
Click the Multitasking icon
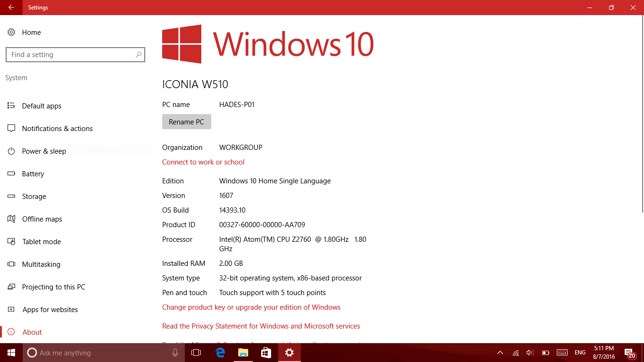(x=11, y=264)
